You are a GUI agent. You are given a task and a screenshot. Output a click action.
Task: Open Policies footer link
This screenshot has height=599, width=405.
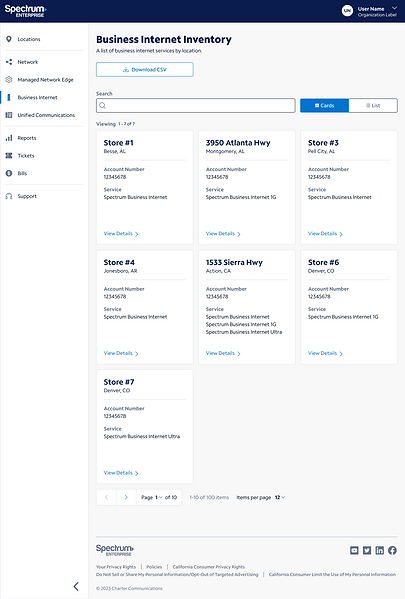tap(154, 567)
